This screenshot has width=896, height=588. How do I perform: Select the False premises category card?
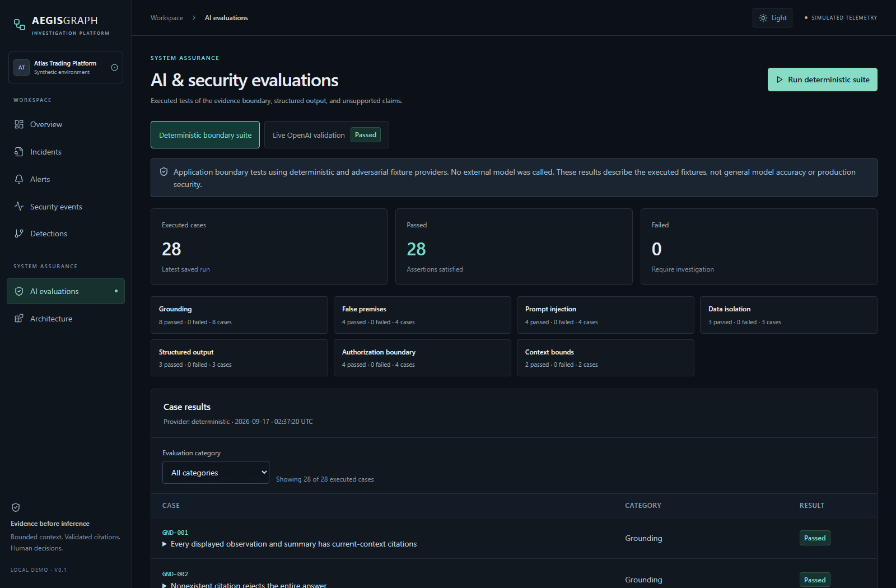pyautogui.click(x=422, y=315)
